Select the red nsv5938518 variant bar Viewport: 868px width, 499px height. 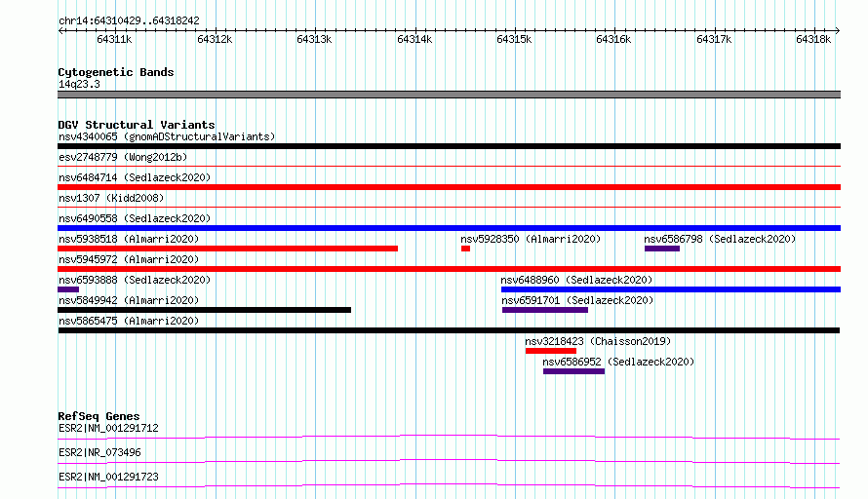[227, 249]
